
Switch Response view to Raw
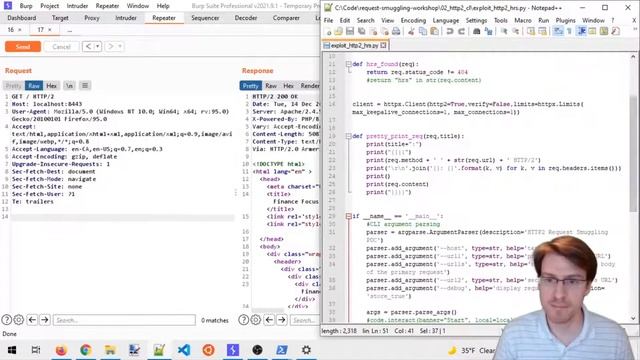[x=271, y=86]
